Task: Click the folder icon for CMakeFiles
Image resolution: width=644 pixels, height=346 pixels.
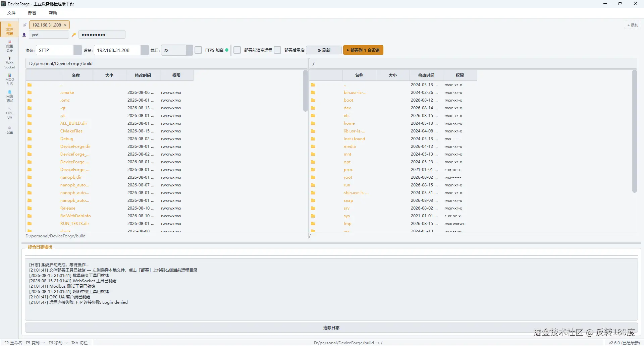Action: click(30, 131)
